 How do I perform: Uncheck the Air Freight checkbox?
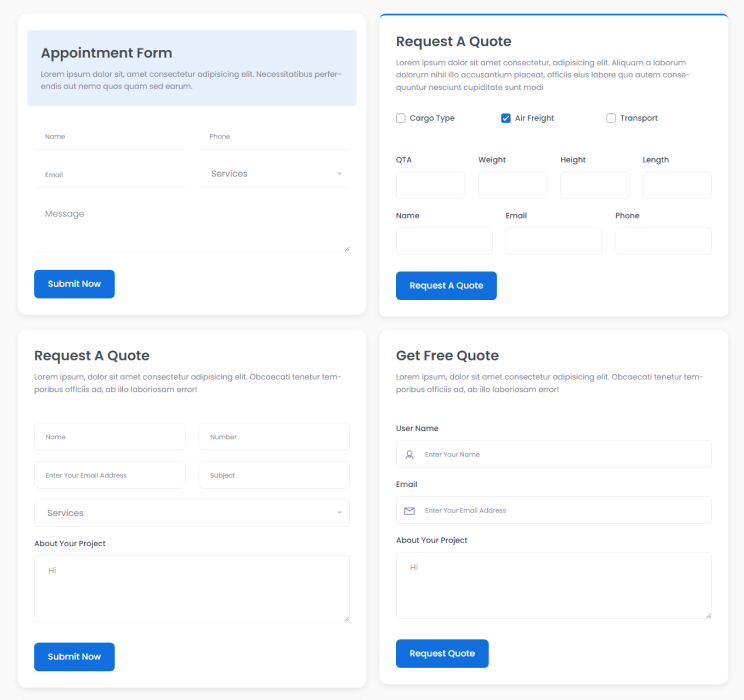506,118
